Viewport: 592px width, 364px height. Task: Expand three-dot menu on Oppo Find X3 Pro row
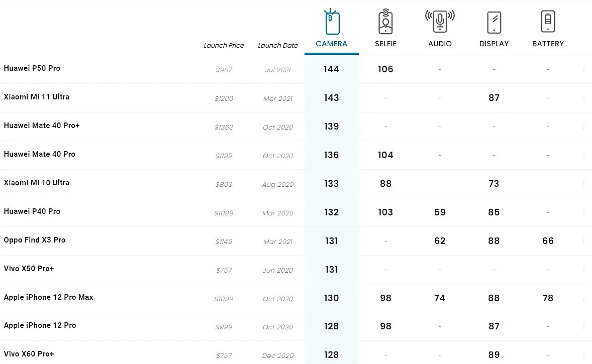coord(583,241)
